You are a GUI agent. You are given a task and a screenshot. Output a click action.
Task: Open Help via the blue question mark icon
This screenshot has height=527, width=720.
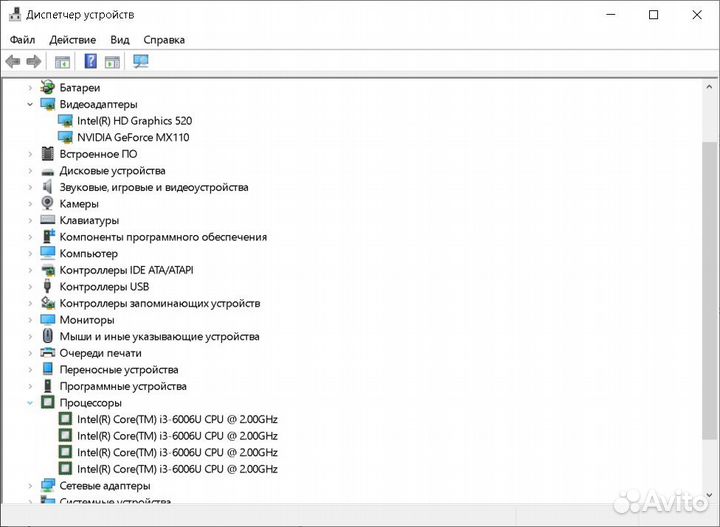(90, 62)
